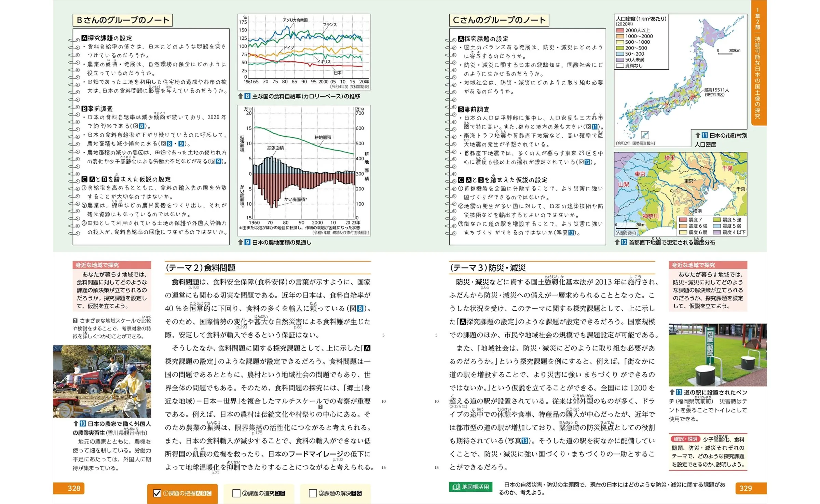Click figure number 8 icon under food self-sufficiency chart
This screenshot has height=504, width=820.
247,96
